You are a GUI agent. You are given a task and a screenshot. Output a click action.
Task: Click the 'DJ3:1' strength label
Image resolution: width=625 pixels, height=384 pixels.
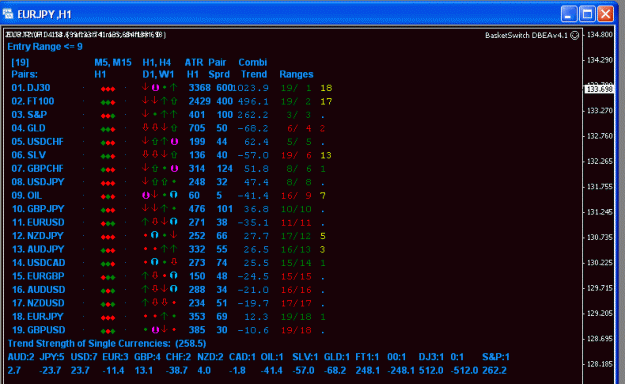pyautogui.click(x=431, y=357)
